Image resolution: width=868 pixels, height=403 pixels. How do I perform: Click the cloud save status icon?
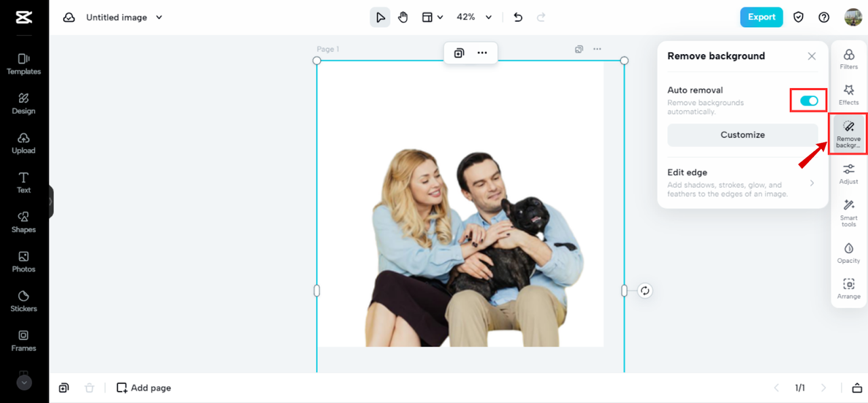[x=69, y=18]
